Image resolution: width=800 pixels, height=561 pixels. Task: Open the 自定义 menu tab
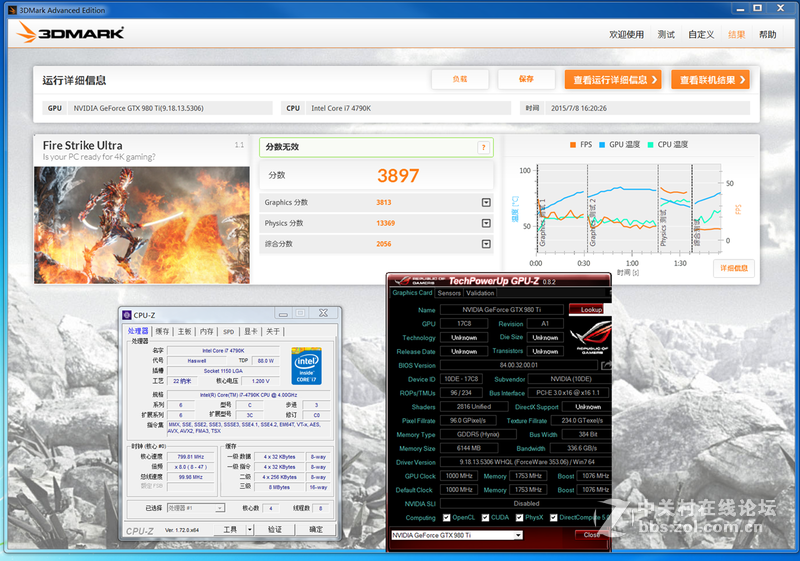tap(701, 35)
